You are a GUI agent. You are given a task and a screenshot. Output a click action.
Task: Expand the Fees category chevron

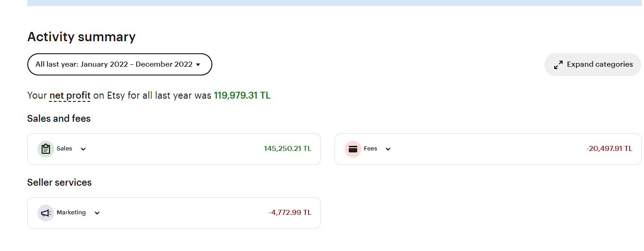pos(388,149)
